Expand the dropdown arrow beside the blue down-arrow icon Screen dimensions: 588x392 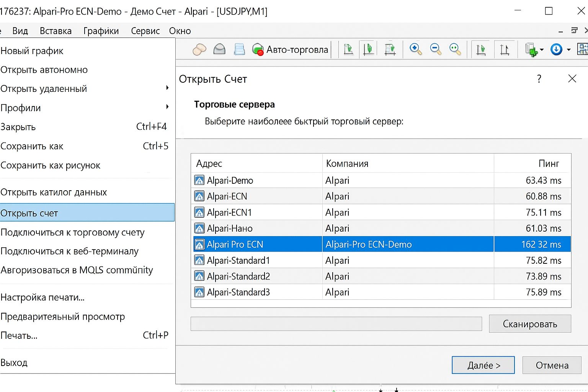click(x=568, y=50)
